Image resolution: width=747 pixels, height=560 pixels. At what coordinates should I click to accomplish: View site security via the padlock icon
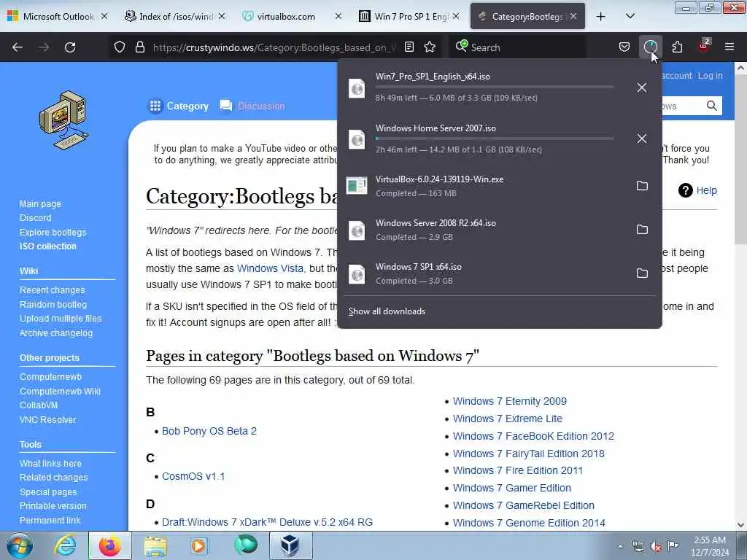click(139, 47)
